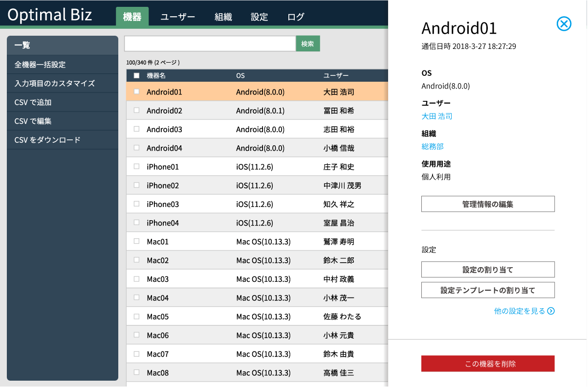The width and height of the screenshot is (588, 388).
Task: Switch to the ユーザー tab
Action: 178,17
